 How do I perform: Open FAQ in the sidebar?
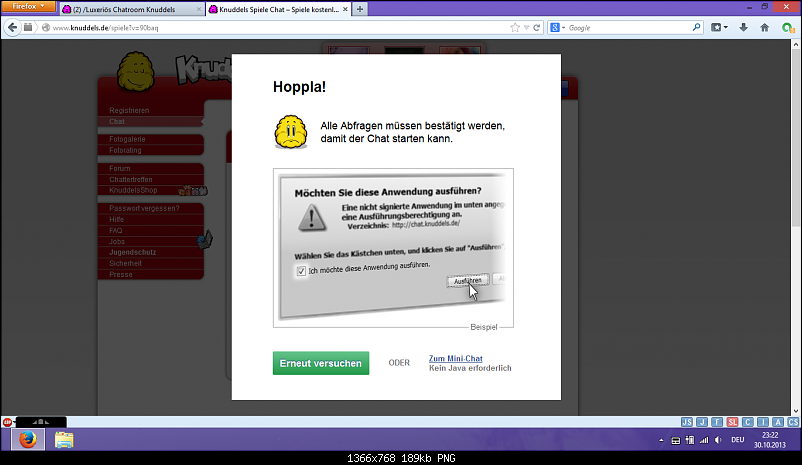pyautogui.click(x=115, y=231)
